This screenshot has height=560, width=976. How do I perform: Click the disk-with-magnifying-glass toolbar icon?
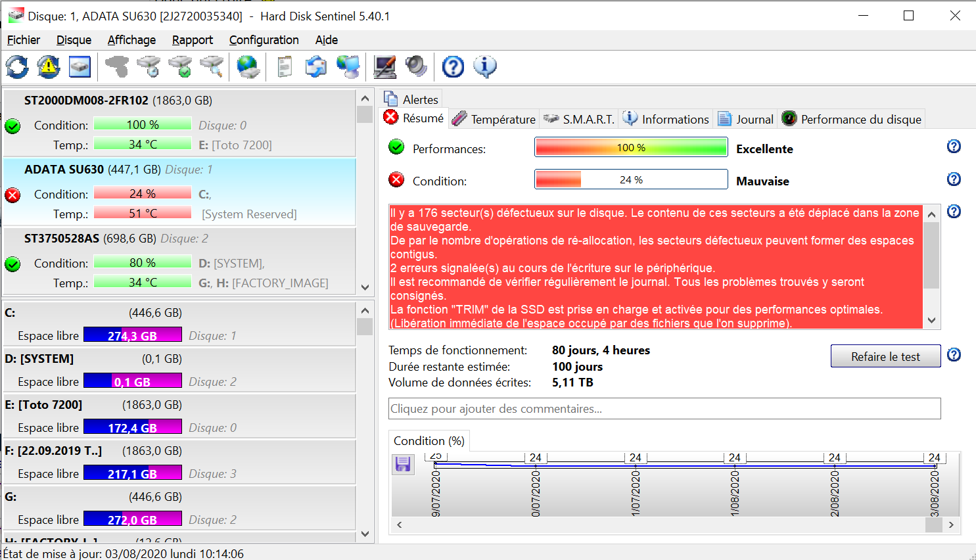(x=212, y=66)
